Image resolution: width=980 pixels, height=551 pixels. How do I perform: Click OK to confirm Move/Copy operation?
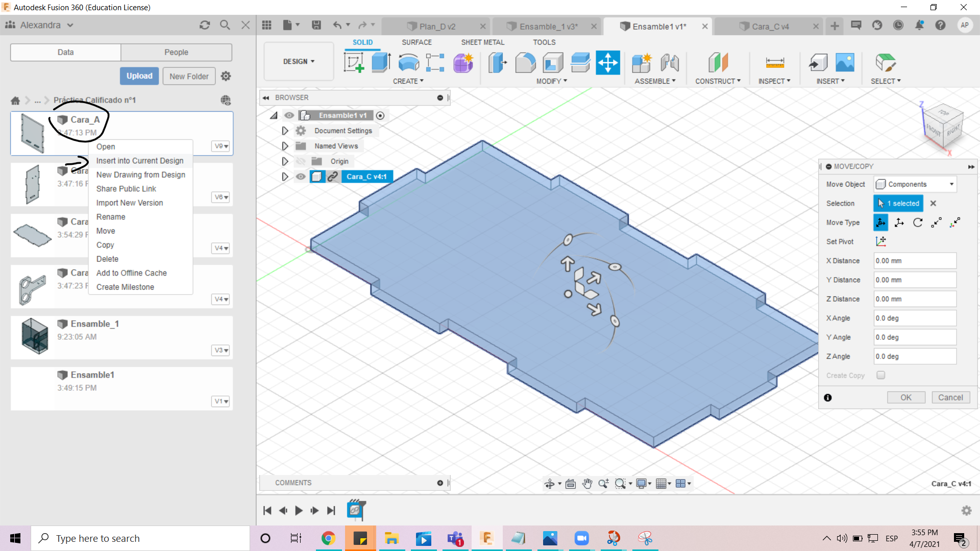905,397
